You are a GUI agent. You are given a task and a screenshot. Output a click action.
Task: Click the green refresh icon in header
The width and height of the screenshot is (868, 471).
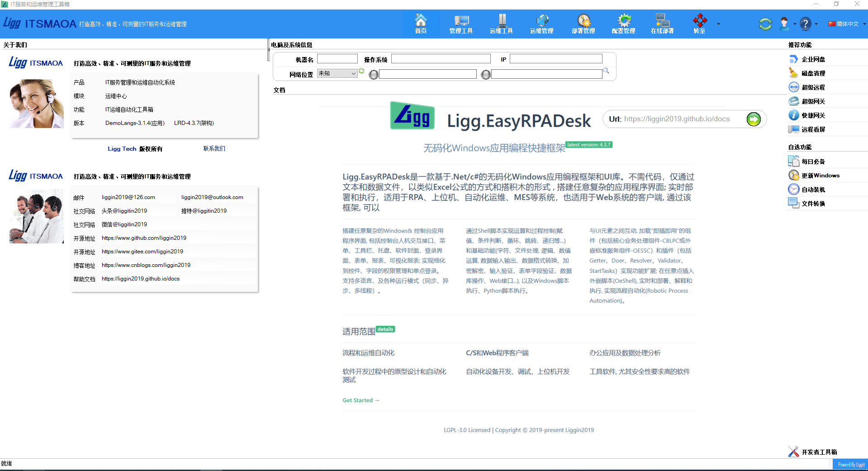[x=765, y=24]
